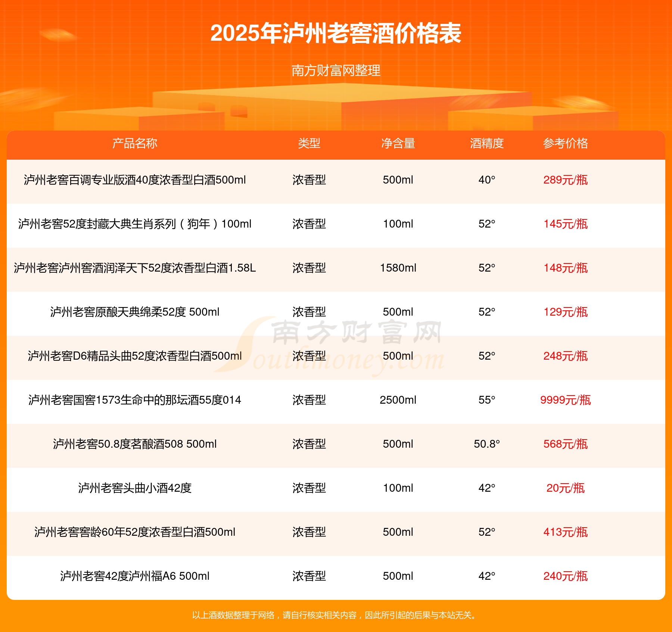This screenshot has width=672, height=632.
Task: Select the price '129元/瓶'
Action: tap(566, 312)
